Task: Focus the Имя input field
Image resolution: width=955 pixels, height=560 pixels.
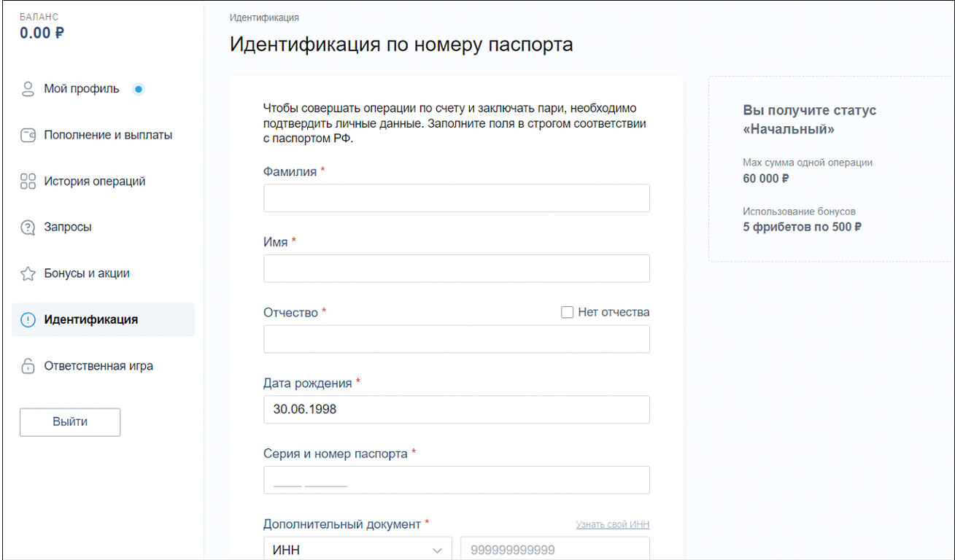Action: [457, 268]
